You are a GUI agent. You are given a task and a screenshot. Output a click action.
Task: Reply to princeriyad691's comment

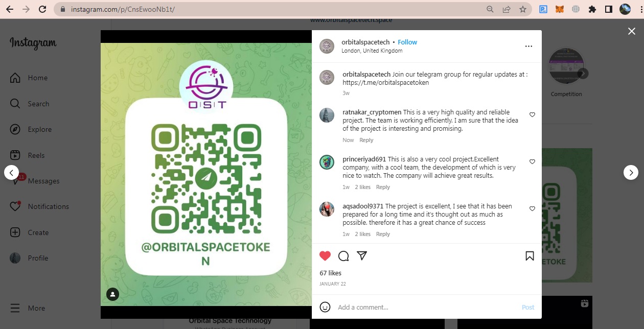click(383, 187)
